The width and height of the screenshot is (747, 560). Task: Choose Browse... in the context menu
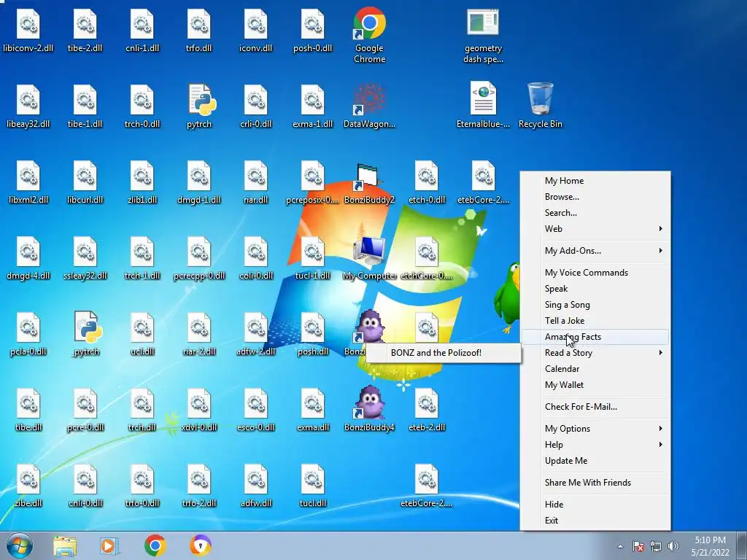595,197
